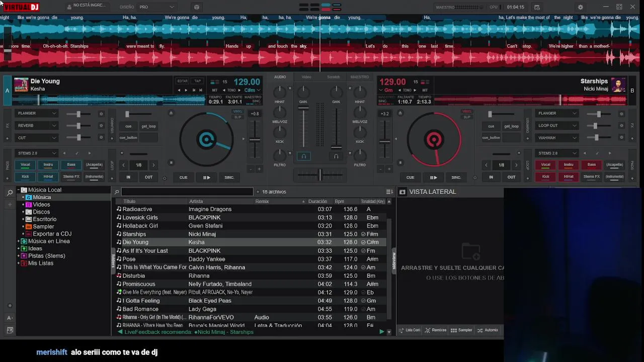This screenshot has height=362, width=644.
Task: Open the settings gear in the title bar
Action: point(580,7)
